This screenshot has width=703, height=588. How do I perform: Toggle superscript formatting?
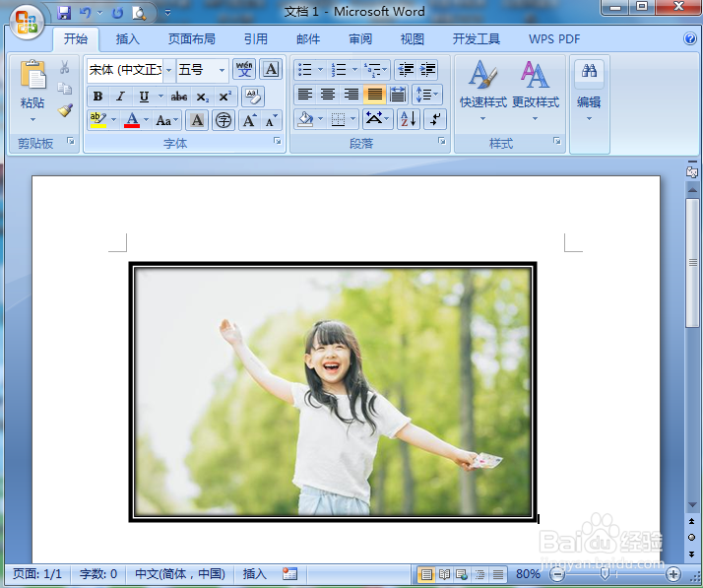(225, 97)
